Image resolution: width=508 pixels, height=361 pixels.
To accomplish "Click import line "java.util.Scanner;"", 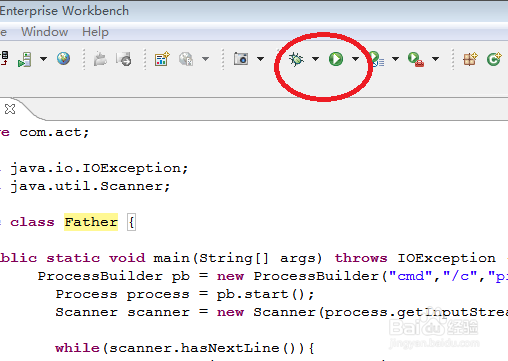I will (90, 186).
